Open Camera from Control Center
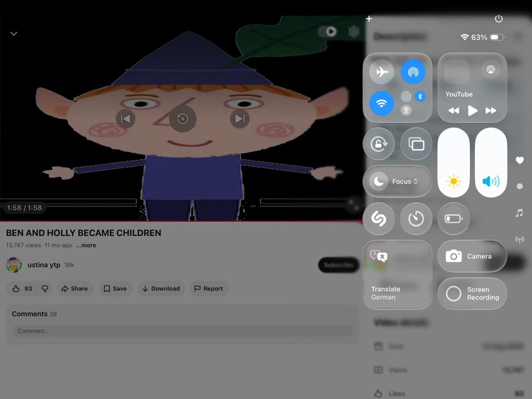Viewport: 532px width, 399px height. tap(472, 256)
